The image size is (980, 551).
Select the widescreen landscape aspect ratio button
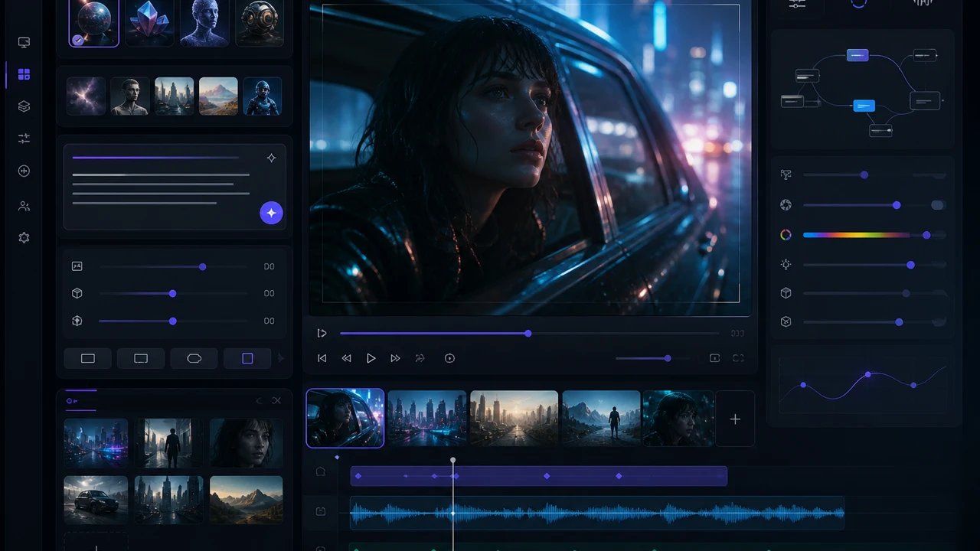pos(88,358)
